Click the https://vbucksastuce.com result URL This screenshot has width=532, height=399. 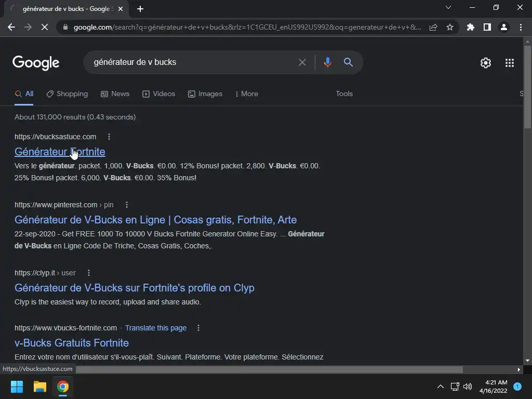[55, 137]
